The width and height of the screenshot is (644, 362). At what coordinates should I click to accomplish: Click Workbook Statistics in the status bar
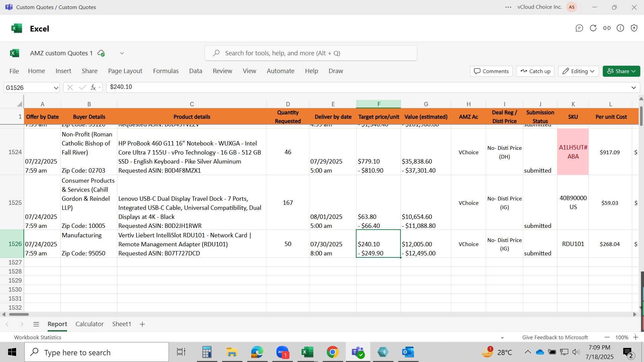(x=38, y=338)
